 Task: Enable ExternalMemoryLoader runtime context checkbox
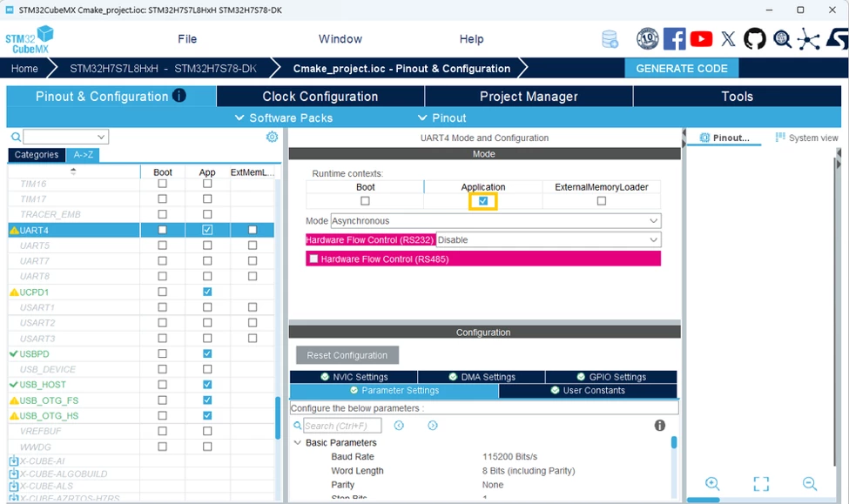coord(602,201)
